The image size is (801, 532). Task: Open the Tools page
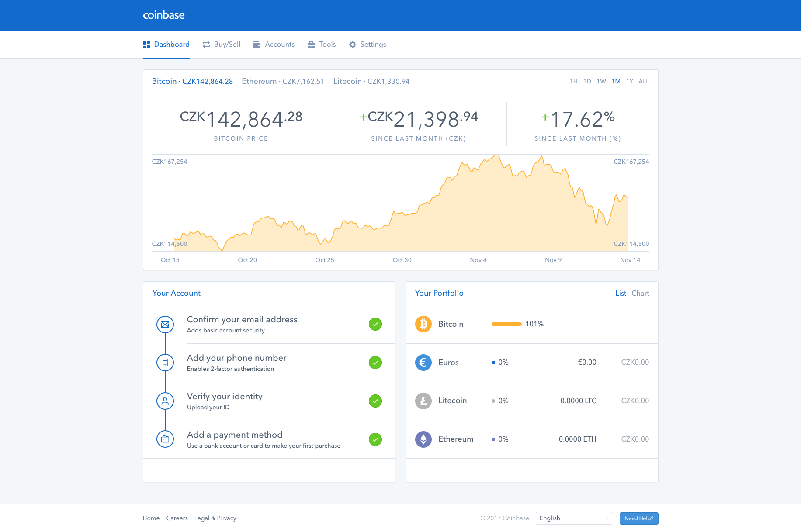coord(322,45)
